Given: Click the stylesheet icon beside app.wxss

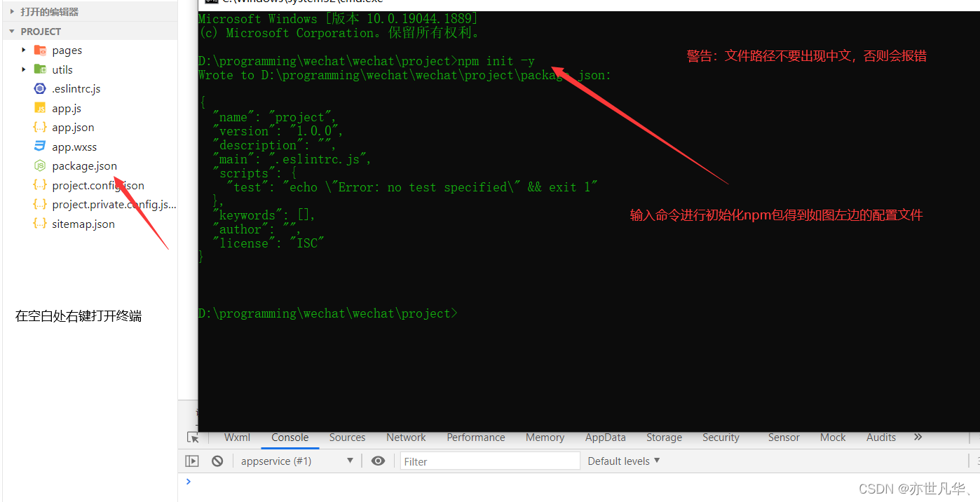Looking at the screenshot, I should (x=40, y=147).
